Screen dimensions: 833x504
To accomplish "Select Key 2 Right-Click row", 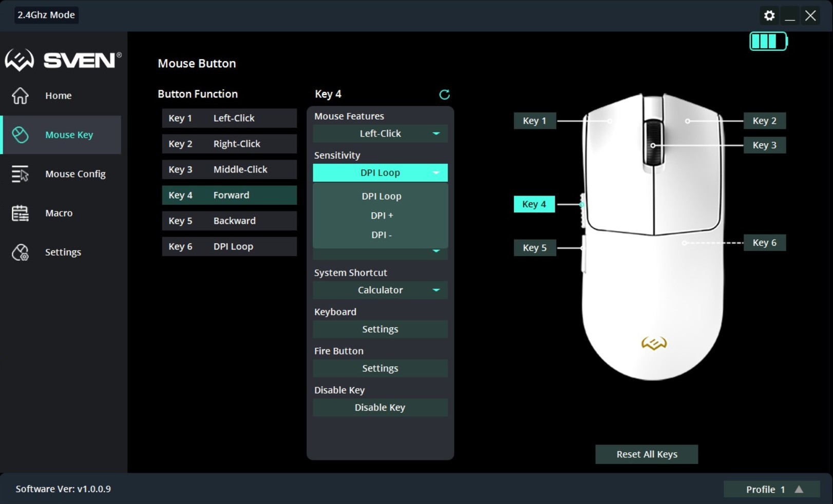I will tap(229, 144).
